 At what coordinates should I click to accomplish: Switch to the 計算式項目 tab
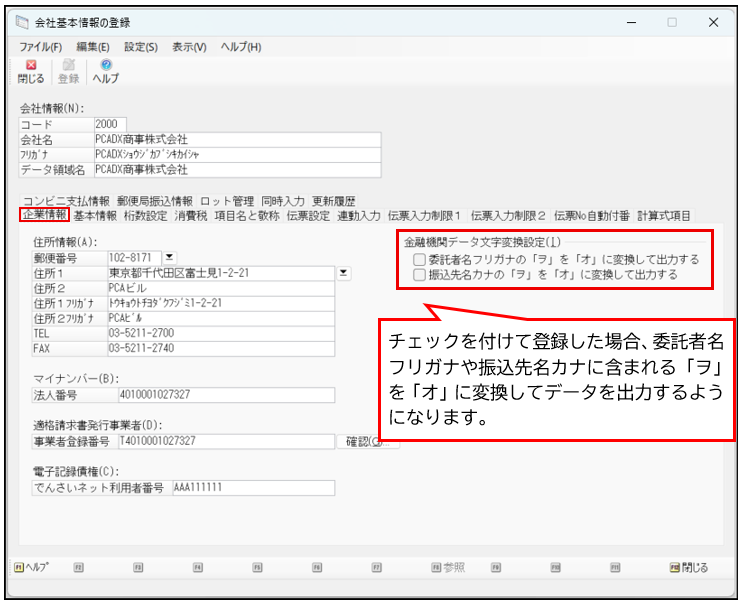click(663, 216)
